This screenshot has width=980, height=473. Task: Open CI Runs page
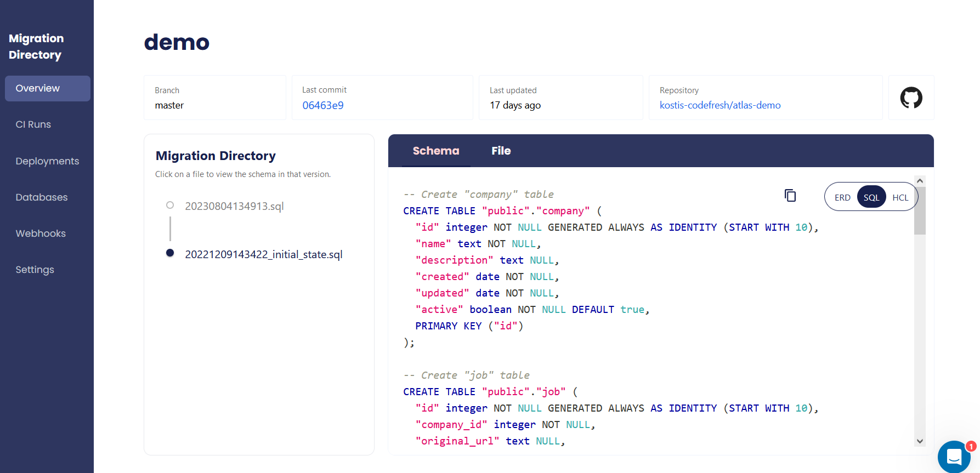33,124
